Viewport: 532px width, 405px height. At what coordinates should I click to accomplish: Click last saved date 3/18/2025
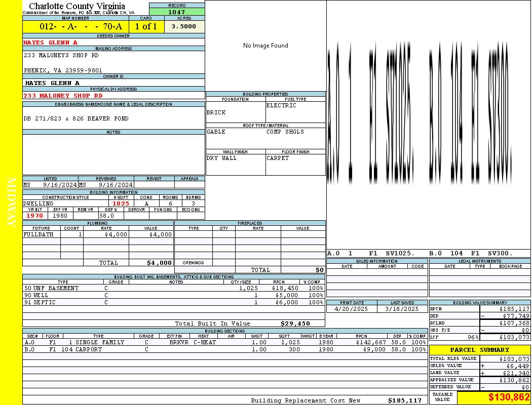point(402,309)
